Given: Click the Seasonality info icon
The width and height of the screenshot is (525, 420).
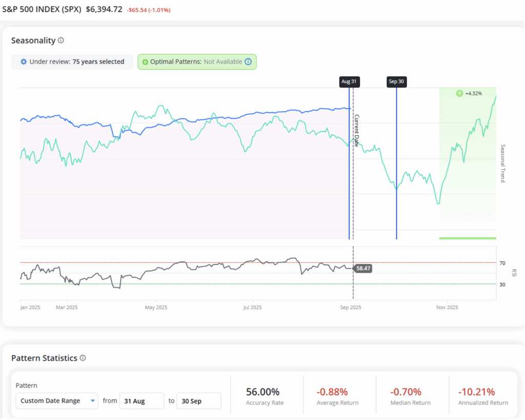Looking at the screenshot, I should tap(60, 40).
